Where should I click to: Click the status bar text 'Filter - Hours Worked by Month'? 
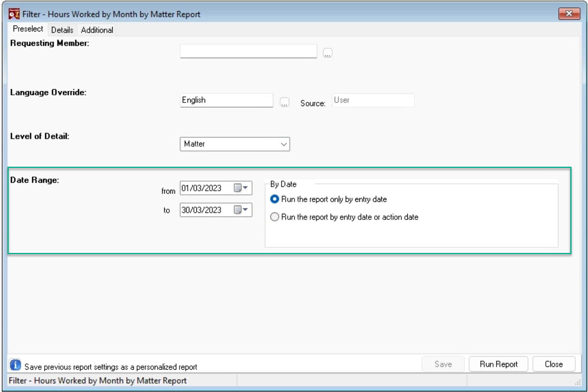click(97, 380)
